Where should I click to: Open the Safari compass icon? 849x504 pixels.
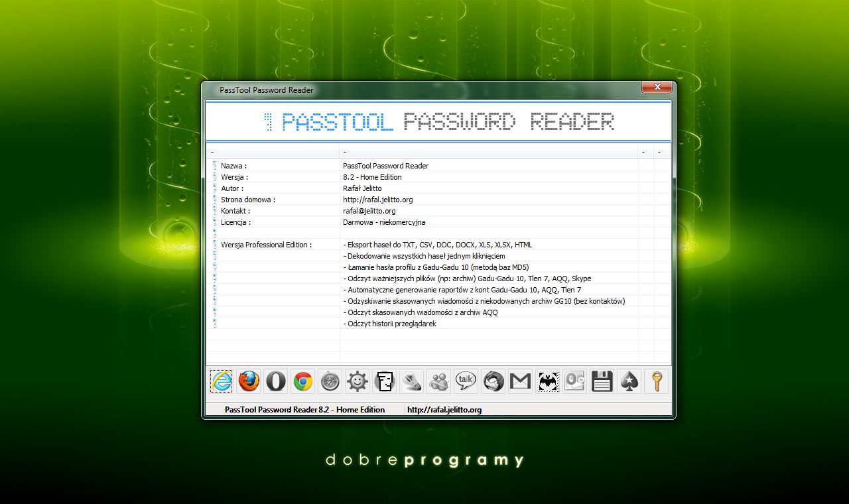click(330, 381)
